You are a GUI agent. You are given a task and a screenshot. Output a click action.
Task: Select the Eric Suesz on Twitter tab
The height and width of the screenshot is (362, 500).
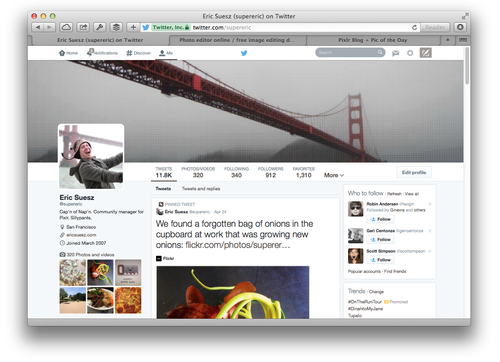(100, 40)
